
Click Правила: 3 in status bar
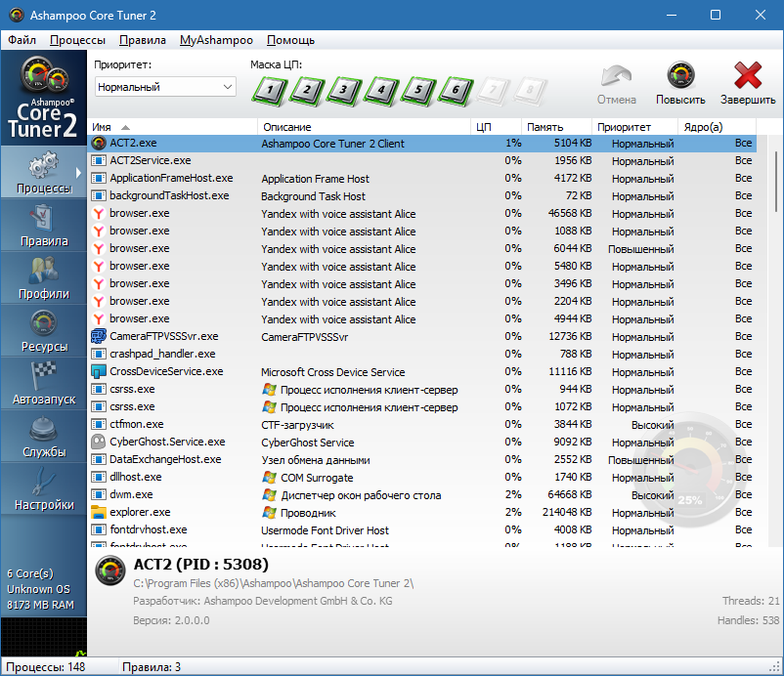tap(152, 667)
